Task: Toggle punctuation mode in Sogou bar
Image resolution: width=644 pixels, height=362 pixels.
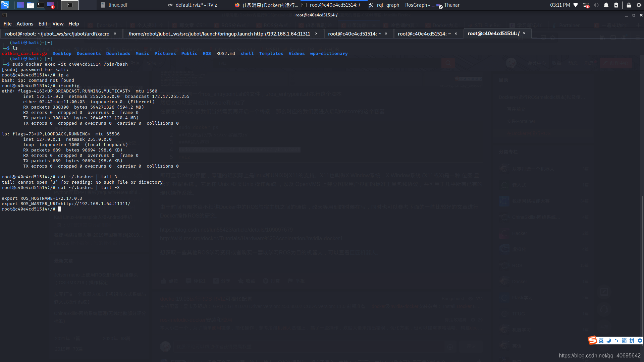Action: coord(616,341)
